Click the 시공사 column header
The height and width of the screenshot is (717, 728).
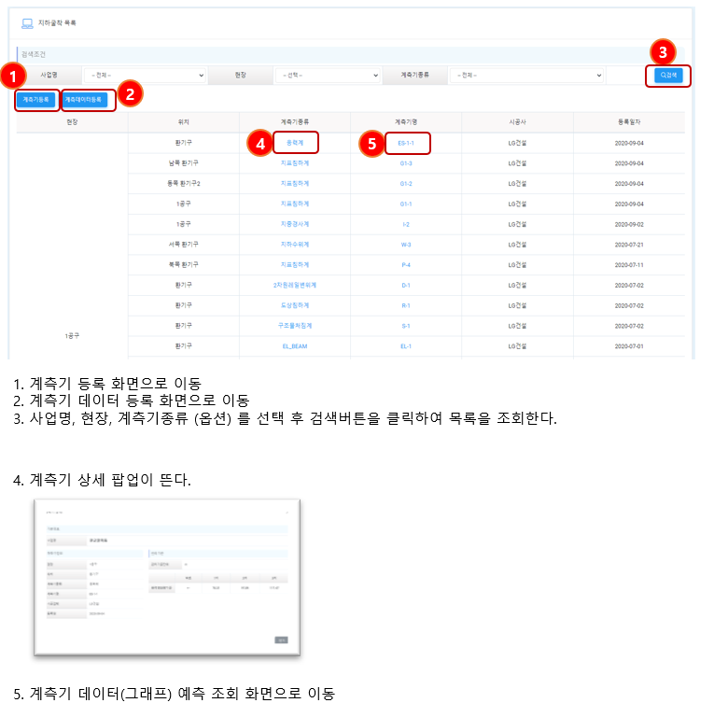click(517, 122)
